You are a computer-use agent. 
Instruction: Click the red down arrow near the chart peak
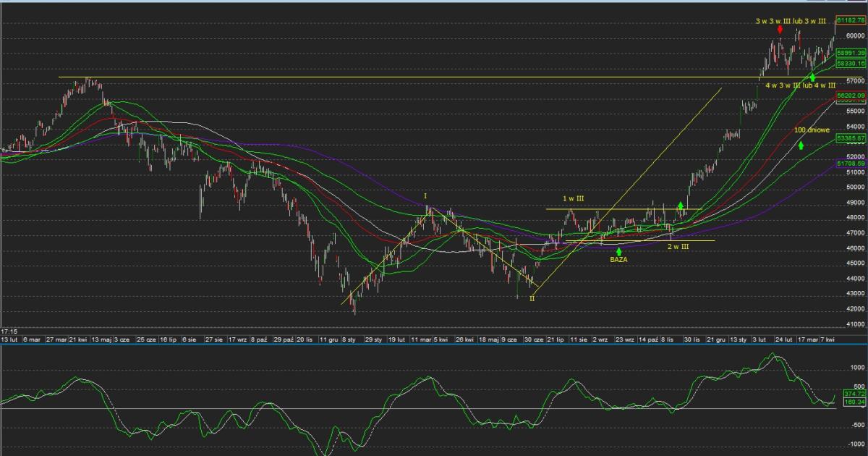(x=780, y=30)
